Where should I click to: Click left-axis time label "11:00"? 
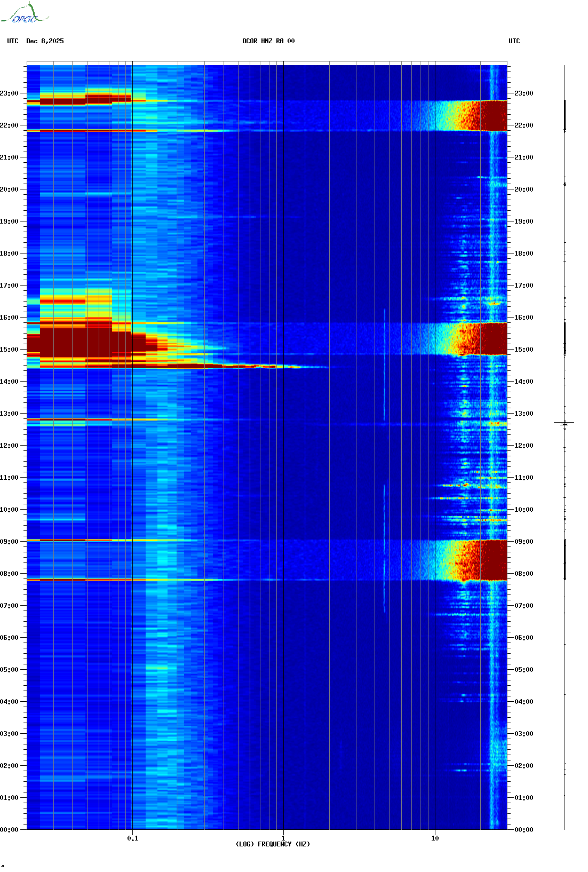[x=9, y=478]
